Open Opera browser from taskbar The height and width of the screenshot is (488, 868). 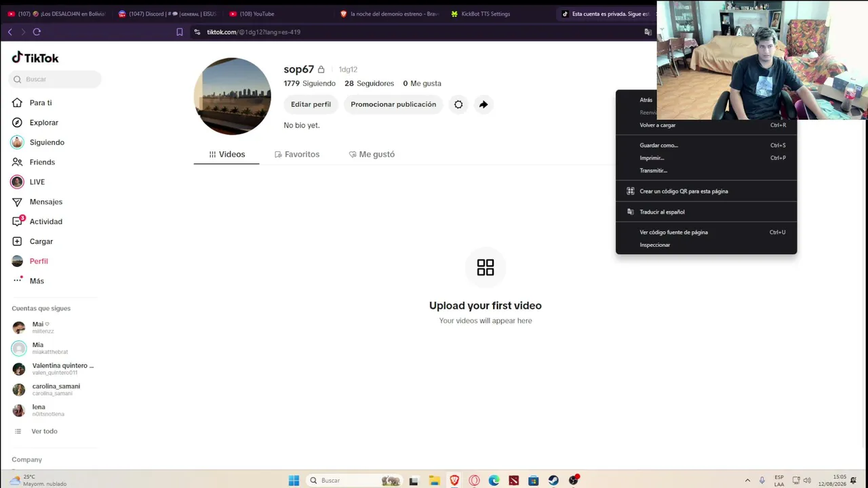pyautogui.click(x=474, y=481)
